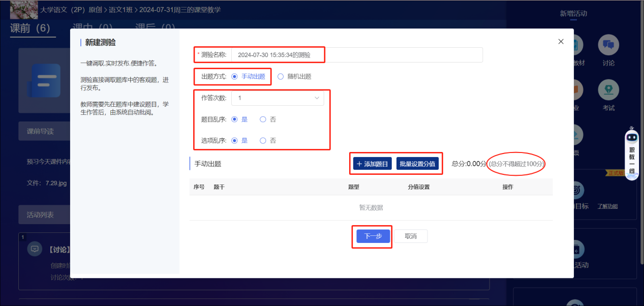644x306 pixels.
Task: Click the course document icon under 课前
Action: [x=45, y=80]
